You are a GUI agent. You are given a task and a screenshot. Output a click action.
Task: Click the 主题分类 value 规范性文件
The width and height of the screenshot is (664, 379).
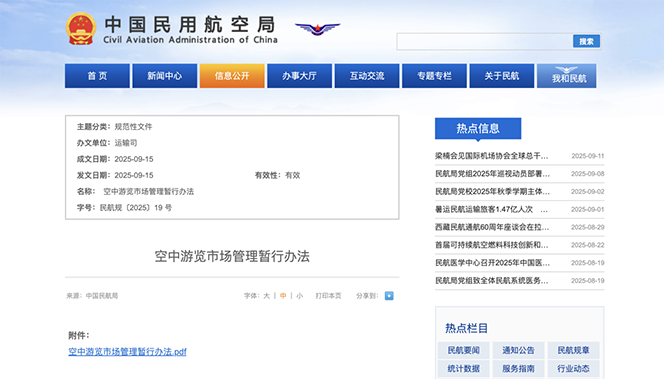coord(133,127)
